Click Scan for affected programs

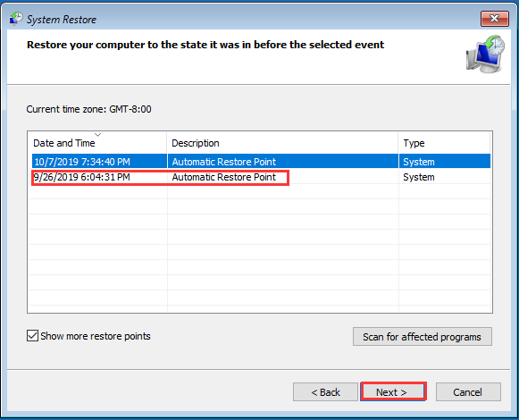422,337
